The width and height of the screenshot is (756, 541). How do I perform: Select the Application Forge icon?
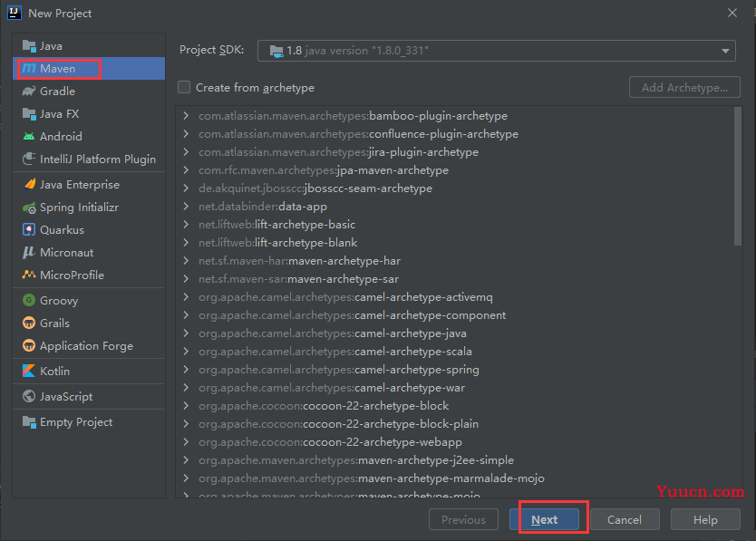[x=29, y=346]
